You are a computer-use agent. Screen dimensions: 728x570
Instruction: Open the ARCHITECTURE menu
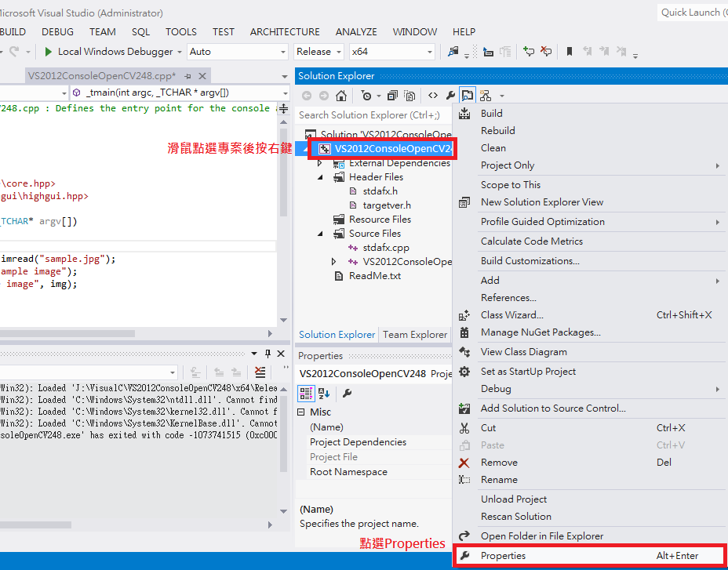click(285, 32)
